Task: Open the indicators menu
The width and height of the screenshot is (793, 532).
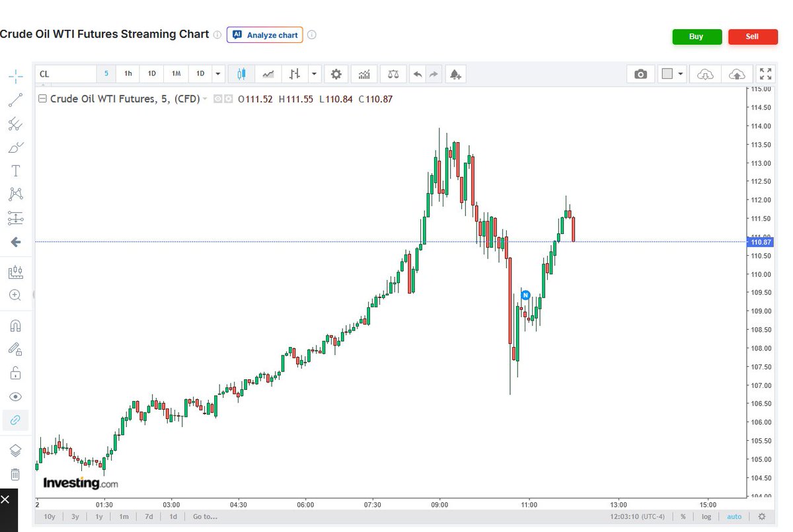Action: [x=365, y=74]
